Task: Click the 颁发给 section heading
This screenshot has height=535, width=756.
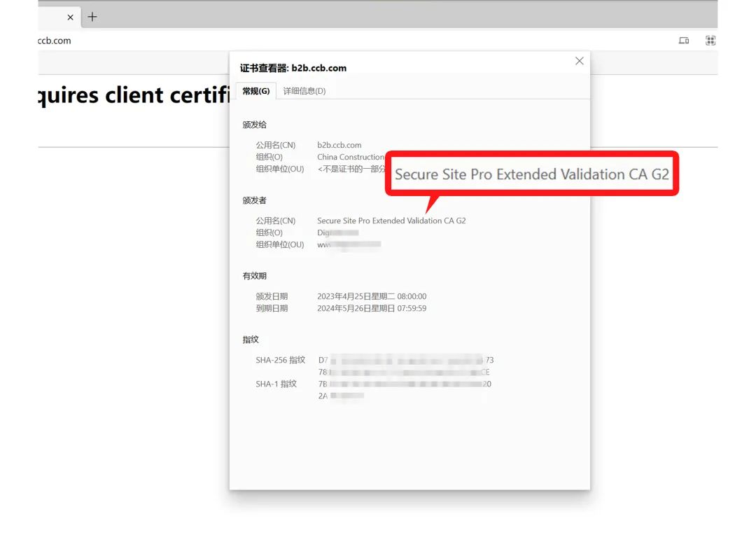Action: [x=255, y=125]
